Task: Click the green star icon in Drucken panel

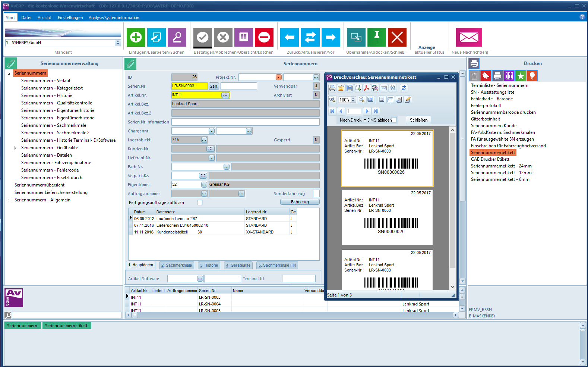Action: (521, 76)
